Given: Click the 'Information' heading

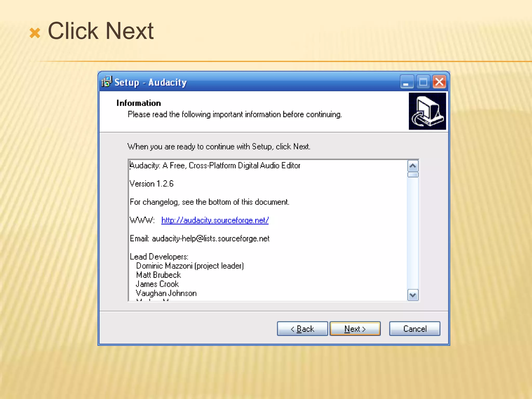Looking at the screenshot, I should (x=139, y=103).
